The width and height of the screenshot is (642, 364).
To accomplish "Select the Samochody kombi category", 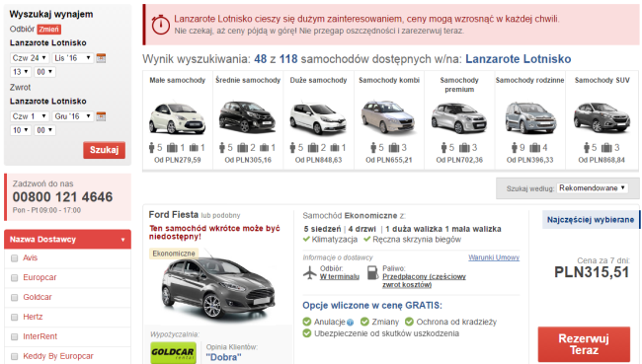I will 389,119.
